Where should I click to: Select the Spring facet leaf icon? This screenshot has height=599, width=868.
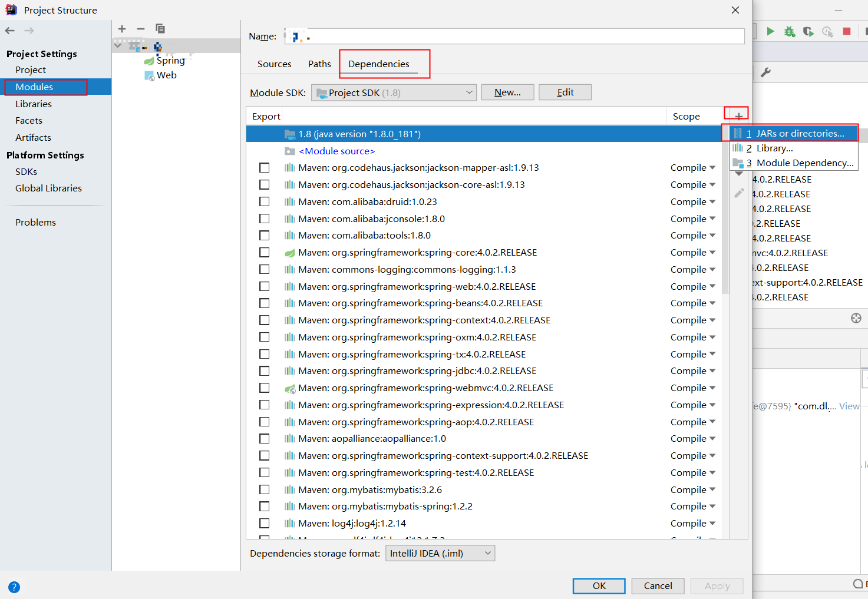coord(149,60)
